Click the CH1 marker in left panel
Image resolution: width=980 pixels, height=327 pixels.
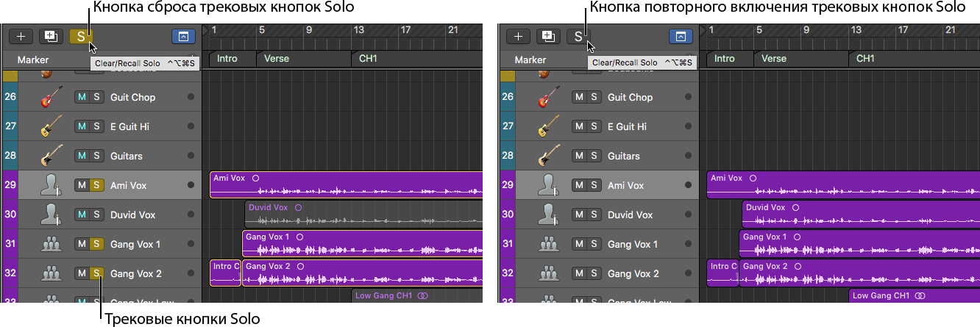click(417, 59)
